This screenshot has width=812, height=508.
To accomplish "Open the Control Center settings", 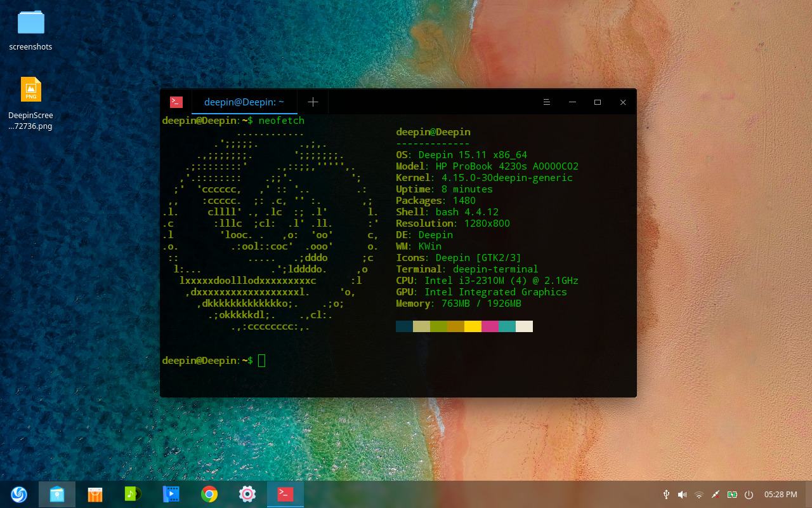I will click(x=247, y=494).
